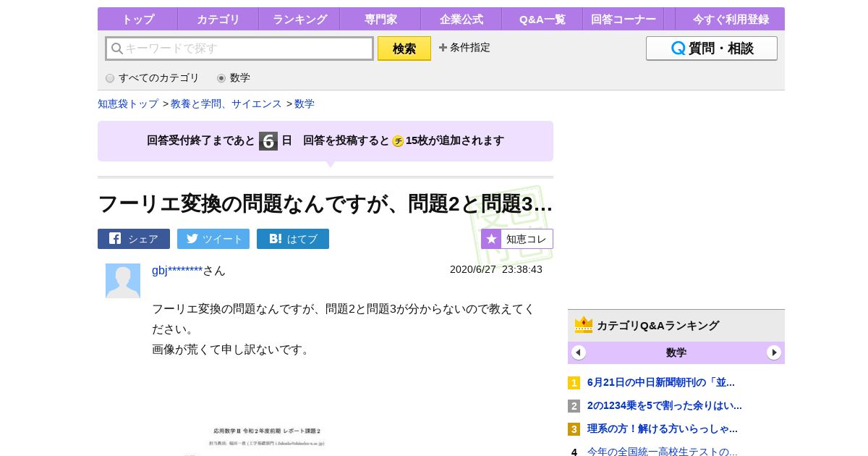Focus the keyword search field

pyautogui.click(x=239, y=48)
